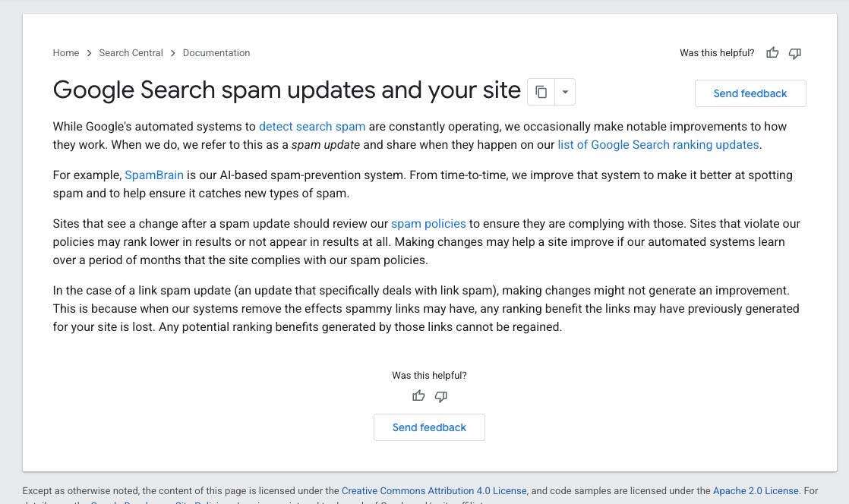Click 'Was this helpful?' text below the article
Viewport: 849px width, 504px height.
point(429,375)
